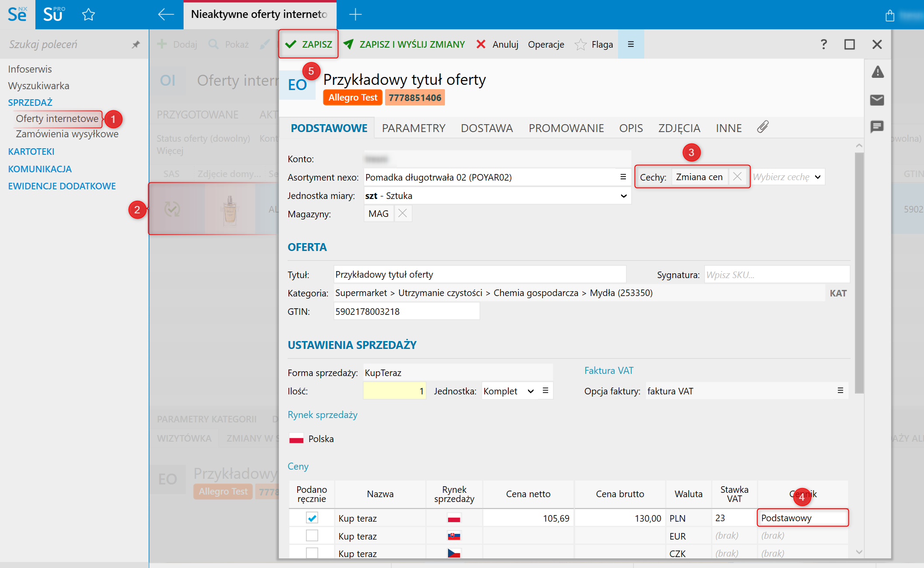Open the comment notes icon
Screen dimensions: 924x568
[x=877, y=127]
